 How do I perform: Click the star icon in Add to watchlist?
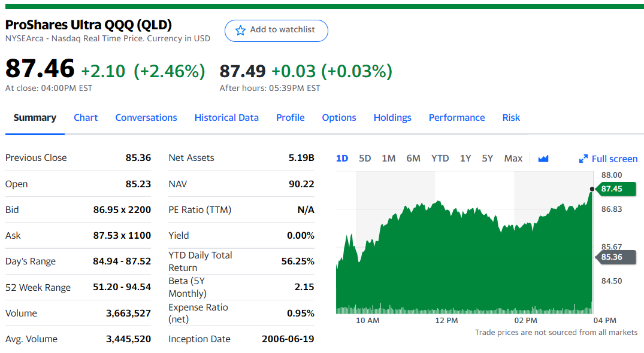(x=240, y=31)
